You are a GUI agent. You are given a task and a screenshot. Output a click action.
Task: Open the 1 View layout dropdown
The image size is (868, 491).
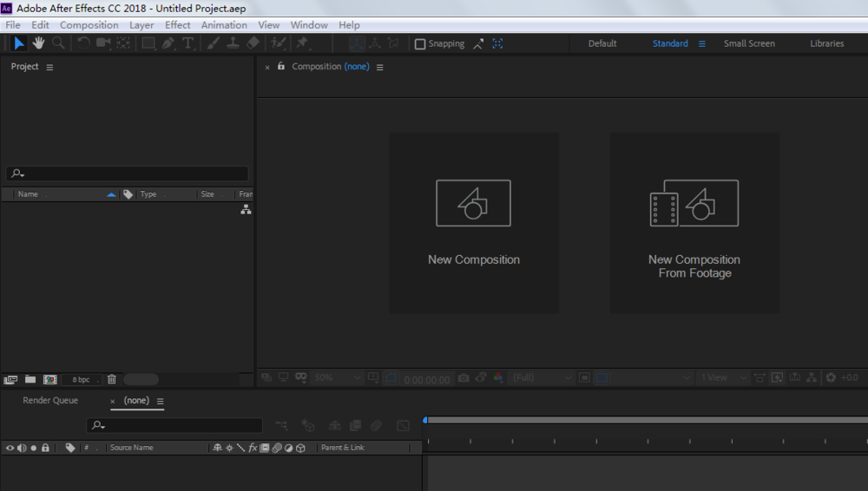click(723, 377)
